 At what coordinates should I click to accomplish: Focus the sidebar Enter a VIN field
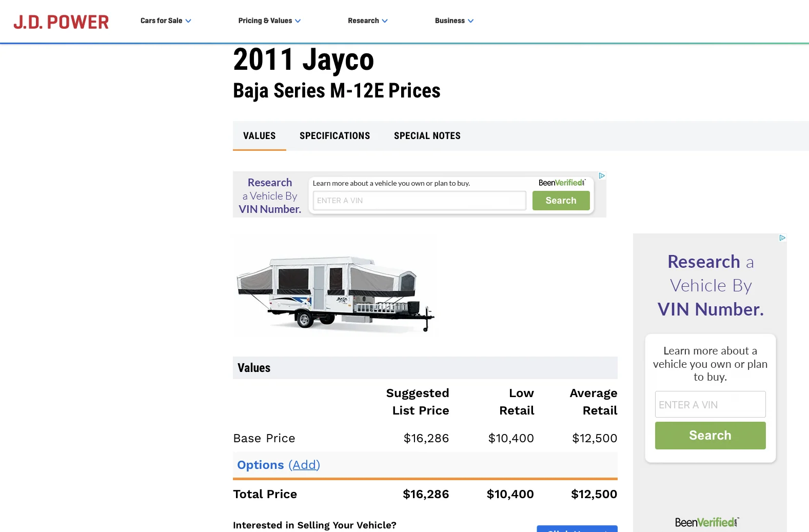click(x=710, y=405)
